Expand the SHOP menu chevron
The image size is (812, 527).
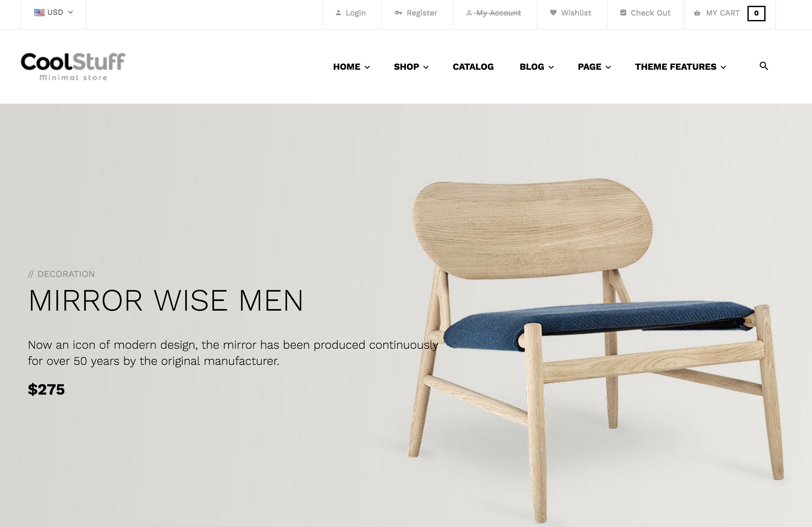426,67
